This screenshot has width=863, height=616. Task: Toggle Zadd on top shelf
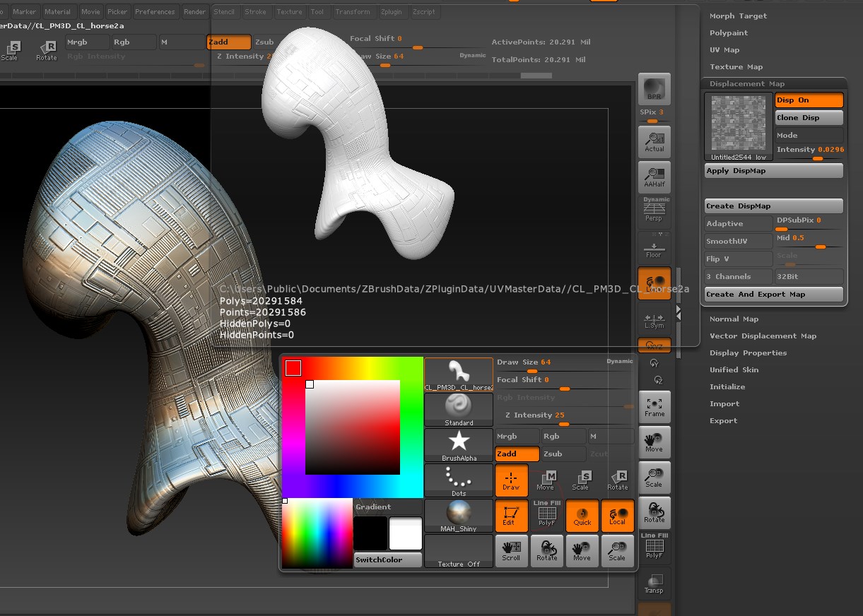coord(228,42)
